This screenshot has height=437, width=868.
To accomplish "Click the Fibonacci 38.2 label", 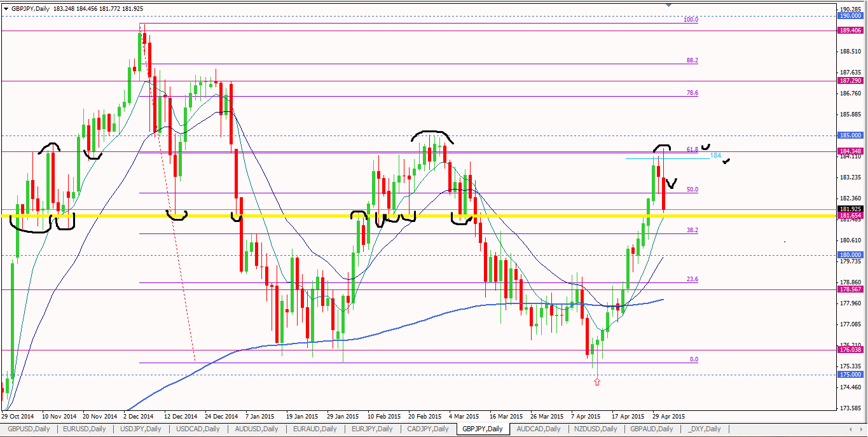I will [x=692, y=230].
